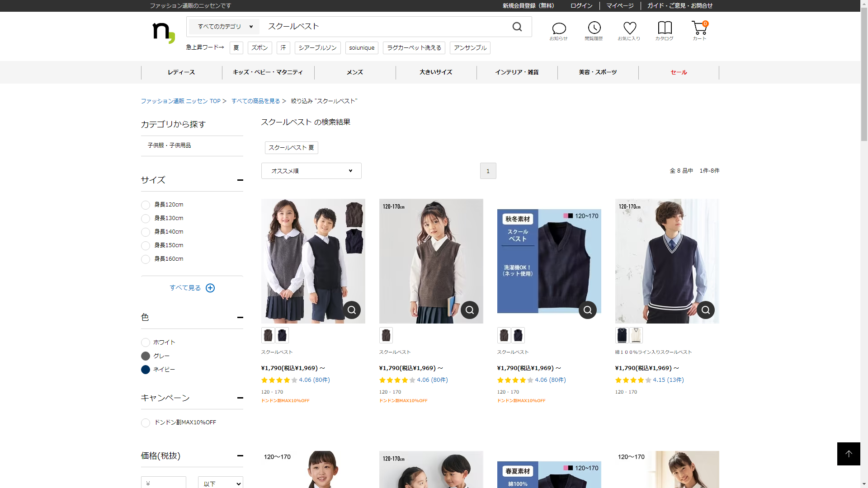Screen dimensions: 868x488
Task: Open the レディース navigation tab
Action: pyautogui.click(x=181, y=72)
